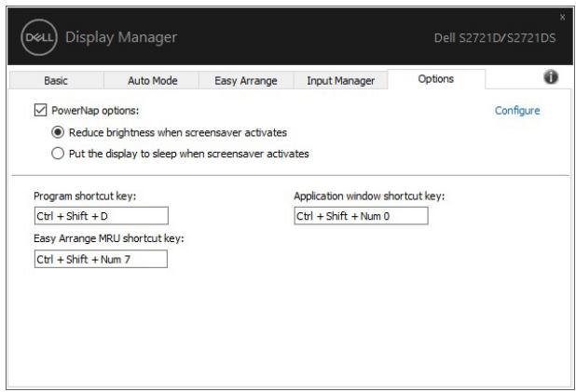Close the Display Manager window
576x392 pixels.
(x=562, y=18)
